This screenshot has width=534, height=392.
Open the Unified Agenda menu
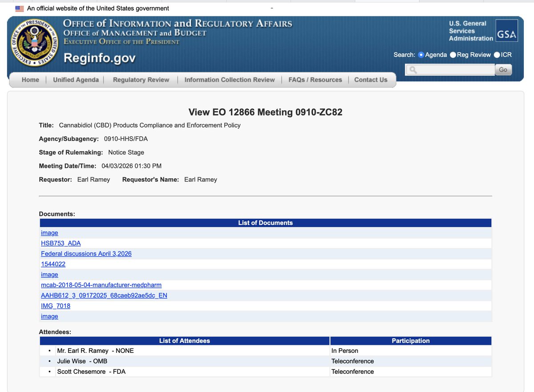pos(76,80)
